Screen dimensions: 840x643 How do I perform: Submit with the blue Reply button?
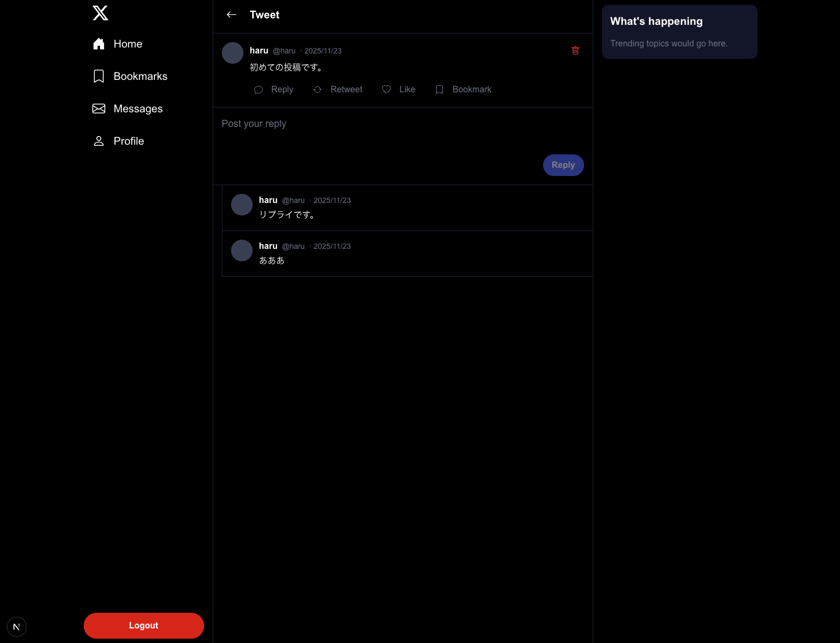(563, 165)
